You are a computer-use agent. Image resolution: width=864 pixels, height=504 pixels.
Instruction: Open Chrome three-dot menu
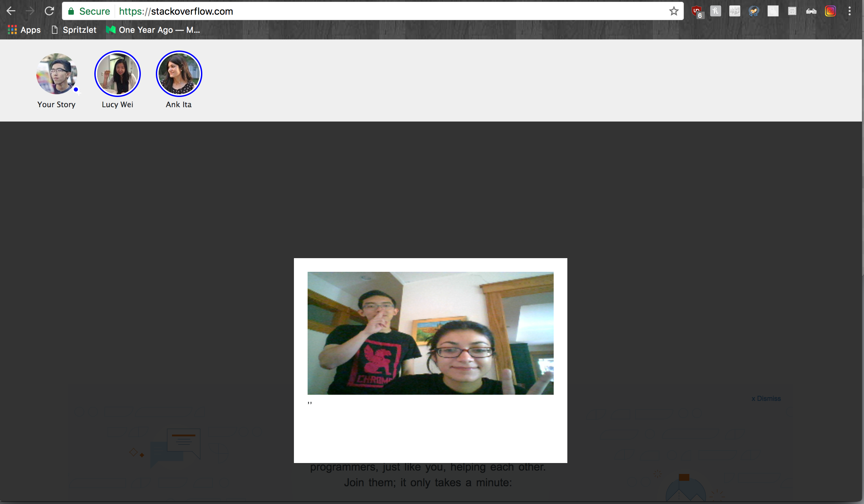click(x=849, y=11)
